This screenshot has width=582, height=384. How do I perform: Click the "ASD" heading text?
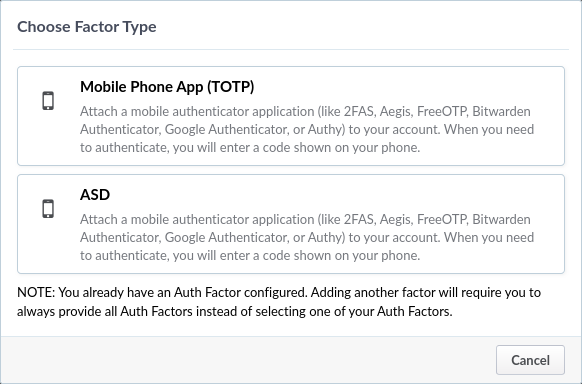click(x=95, y=195)
